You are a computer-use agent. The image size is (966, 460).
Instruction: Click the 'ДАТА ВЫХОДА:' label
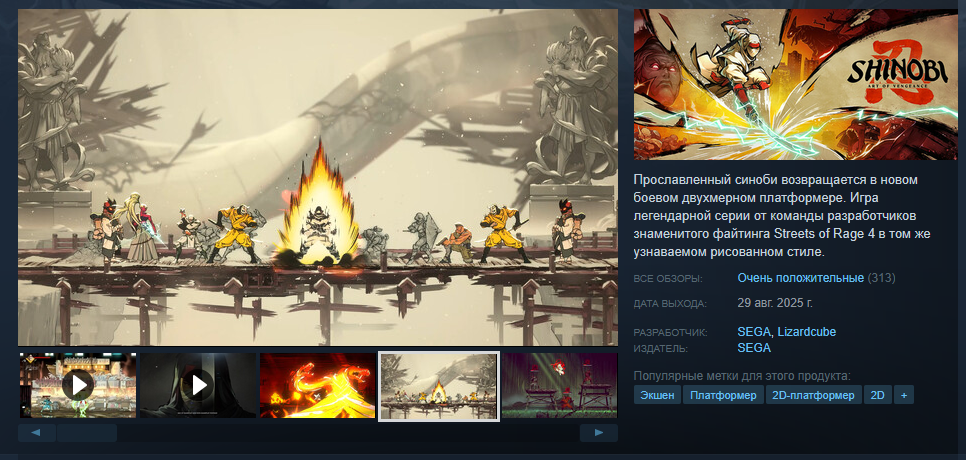[670, 304]
